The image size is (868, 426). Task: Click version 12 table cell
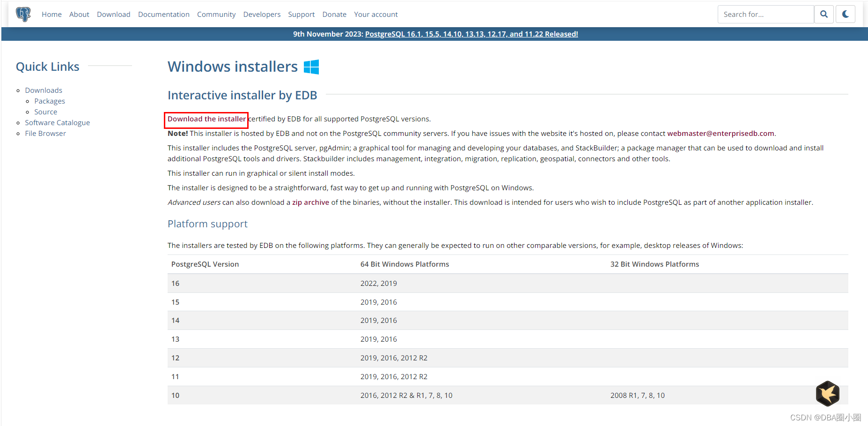tap(176, 358)
